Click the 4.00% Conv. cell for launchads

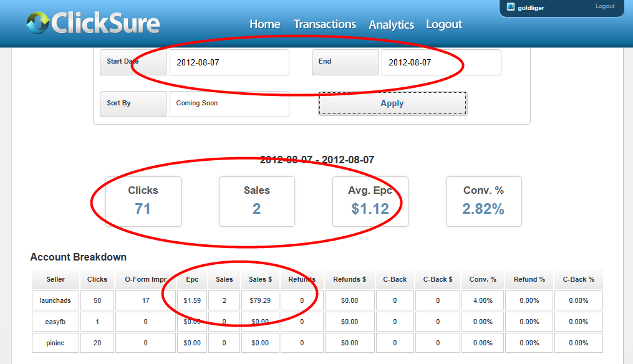pyautogui.click(x=483, y=300)
